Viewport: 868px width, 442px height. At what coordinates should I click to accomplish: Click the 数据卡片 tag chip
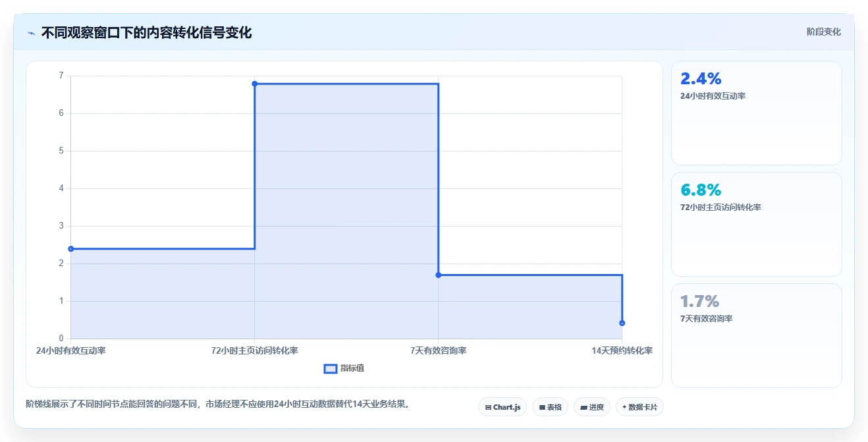pos(639,407)
